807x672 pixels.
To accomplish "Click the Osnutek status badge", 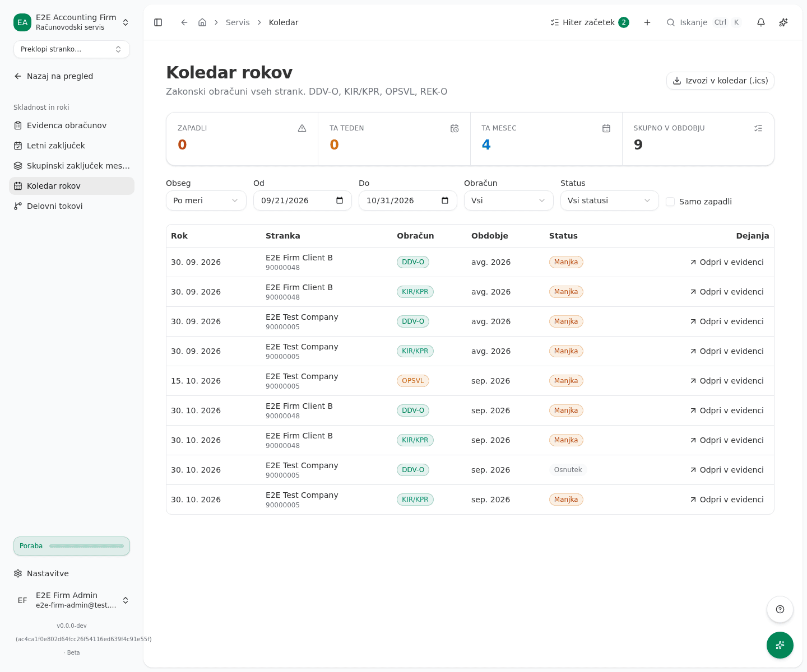I will pyautogui.click(x=568, y=470).
